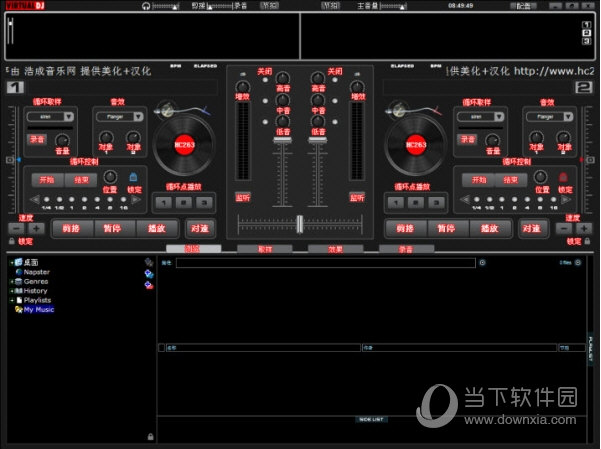Click deck 2 bass 低音 knob
Viewport: 601px width, 449px height.
[x=318, y=122]
